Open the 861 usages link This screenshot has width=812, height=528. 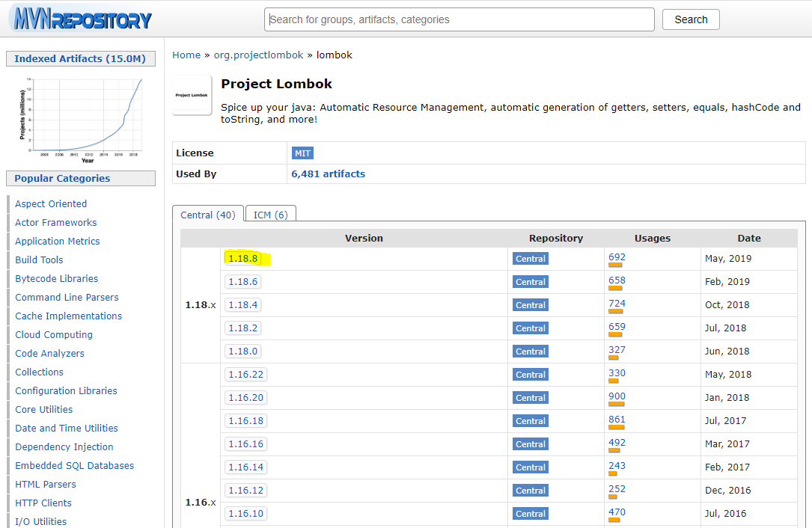coord(617,420)
